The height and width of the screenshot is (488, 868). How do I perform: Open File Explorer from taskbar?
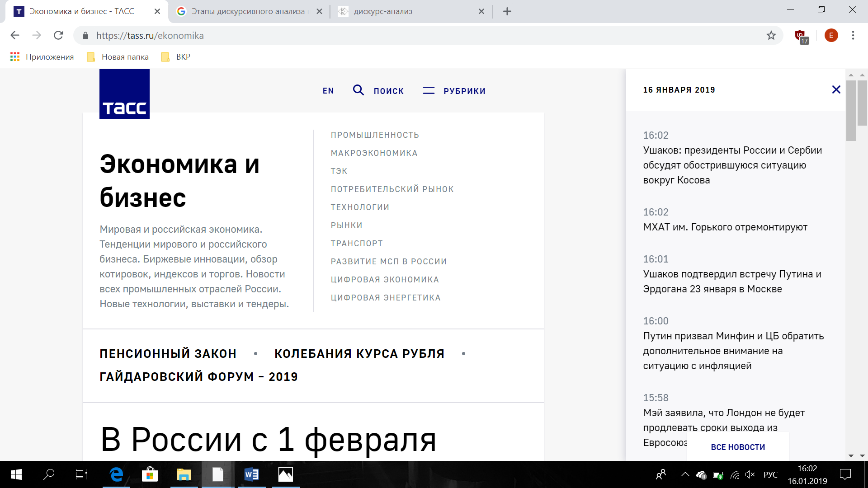(x=184, y=474)
